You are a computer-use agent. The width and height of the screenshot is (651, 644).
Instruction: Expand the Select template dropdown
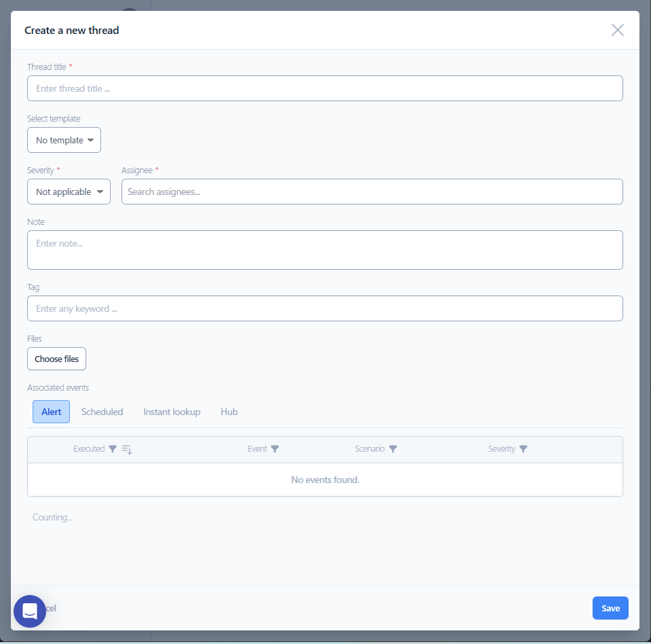[x=64, y=140]
